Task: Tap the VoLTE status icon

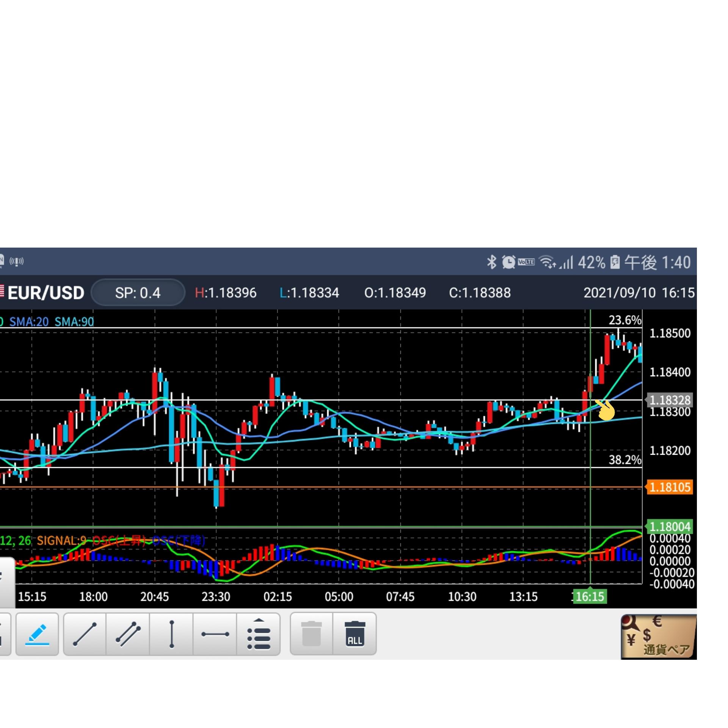Action: (x=526, y=262)
